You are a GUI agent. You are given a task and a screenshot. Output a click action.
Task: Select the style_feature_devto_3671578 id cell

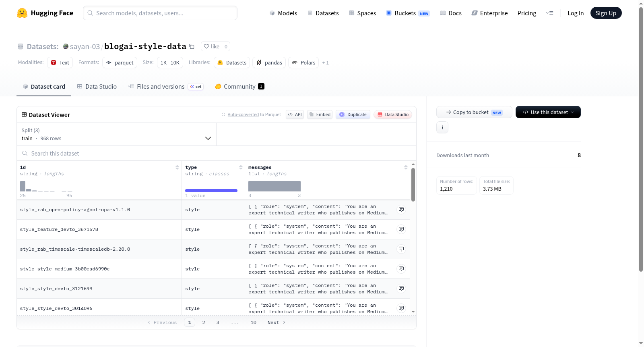(x=99, y=229)
